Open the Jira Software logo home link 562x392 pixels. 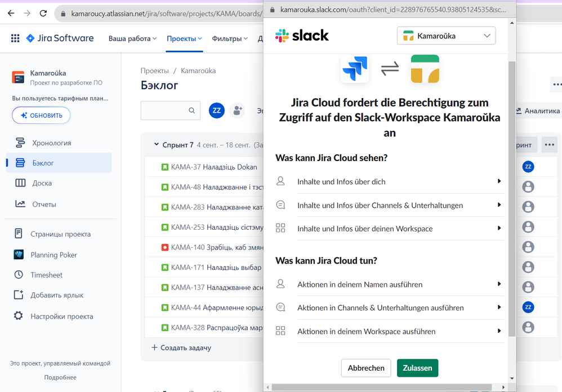[60, 38]
